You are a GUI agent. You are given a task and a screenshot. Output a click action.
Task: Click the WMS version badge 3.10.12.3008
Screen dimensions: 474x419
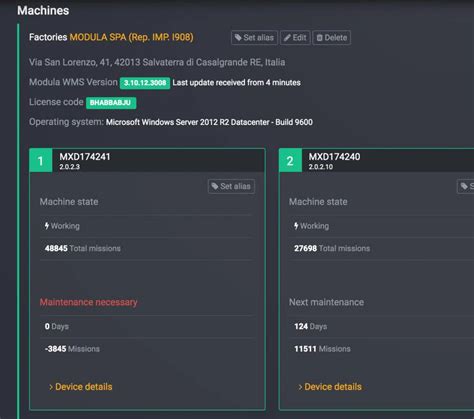click(x=145, y=83)
